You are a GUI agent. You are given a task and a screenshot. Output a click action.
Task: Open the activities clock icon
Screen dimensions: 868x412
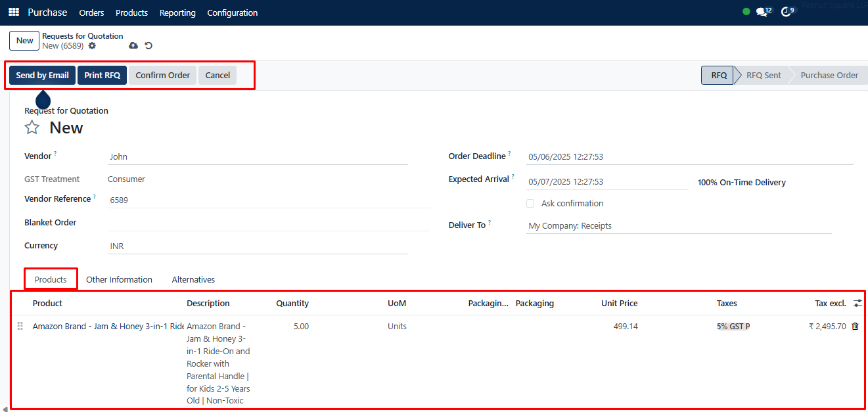tap(786, 12)
